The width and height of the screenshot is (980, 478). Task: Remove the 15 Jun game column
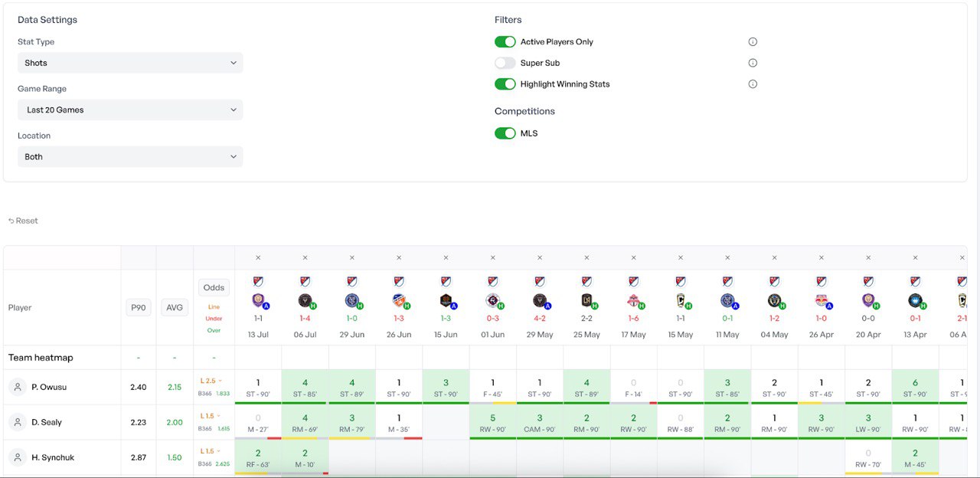[x=446, y=257]
